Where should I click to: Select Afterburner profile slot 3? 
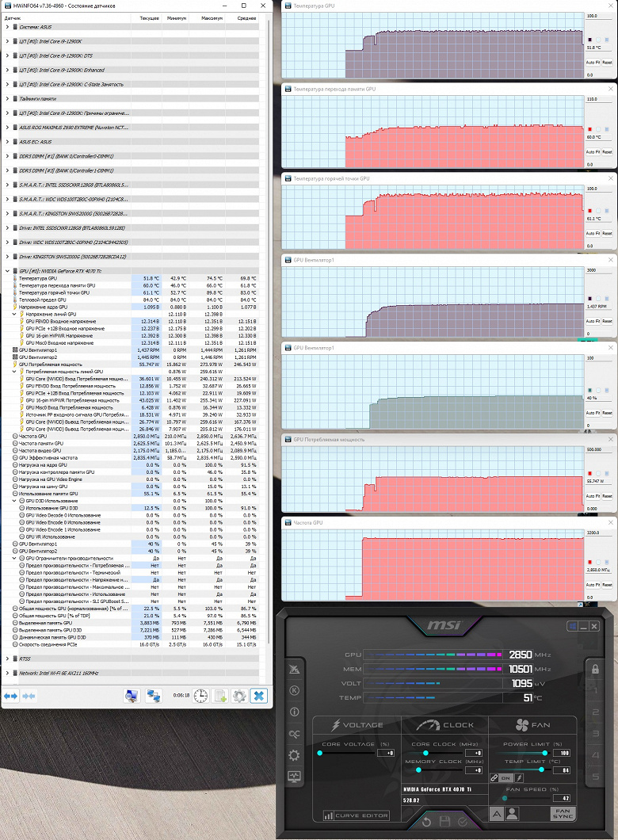click(x=595, y=733)
